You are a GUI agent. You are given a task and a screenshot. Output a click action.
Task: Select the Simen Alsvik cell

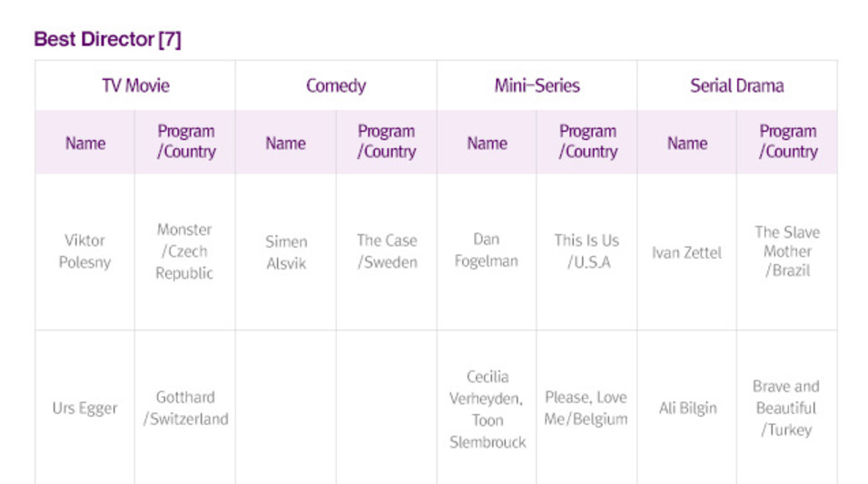click(286, 252)
